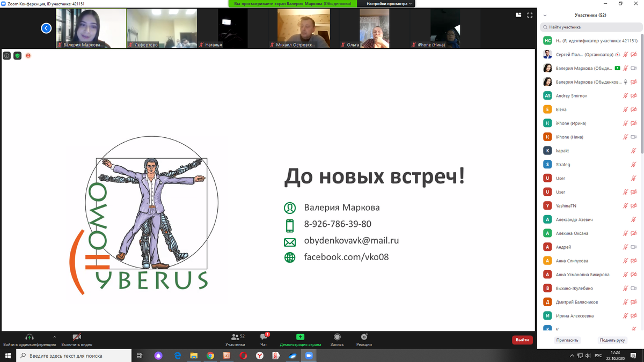Click green screen-share icon beside Валерия Маркова

617,68
